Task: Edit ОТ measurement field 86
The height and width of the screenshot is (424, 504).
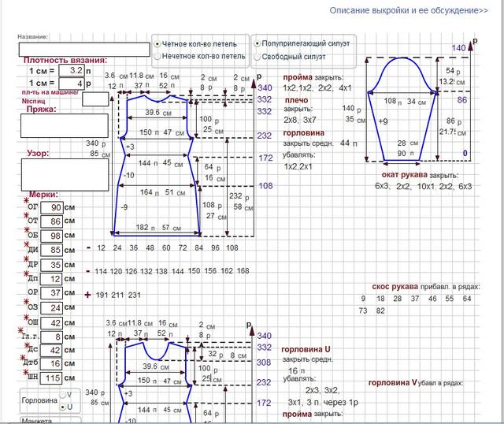Action: tap(52, 221)
